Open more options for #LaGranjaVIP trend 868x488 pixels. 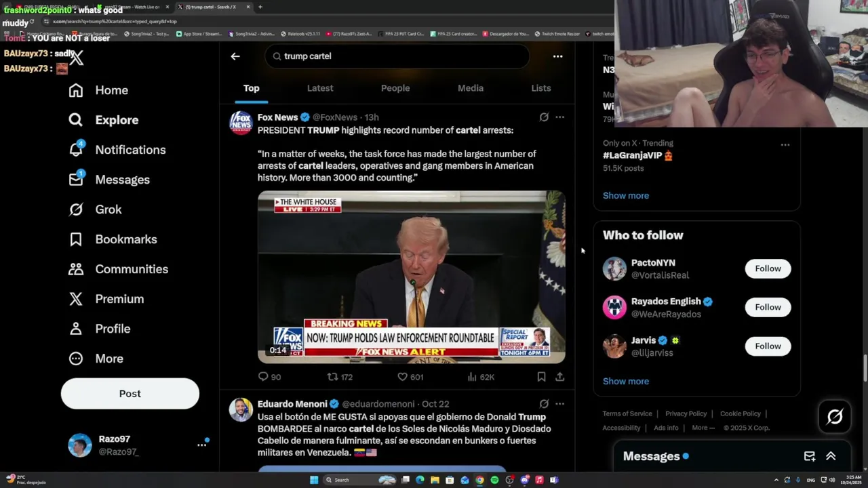pyautogui.click(x=785, y=144)
